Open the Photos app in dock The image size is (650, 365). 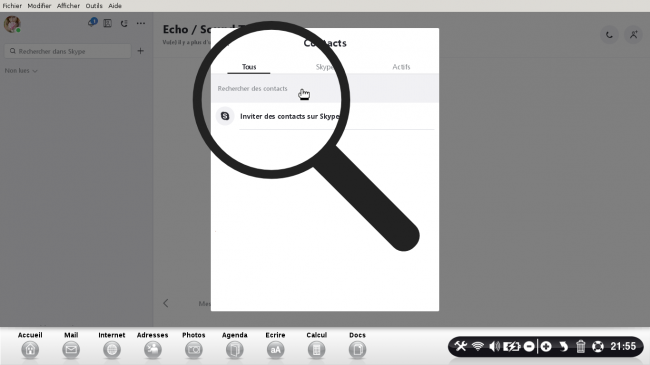(x=194, y=350)
